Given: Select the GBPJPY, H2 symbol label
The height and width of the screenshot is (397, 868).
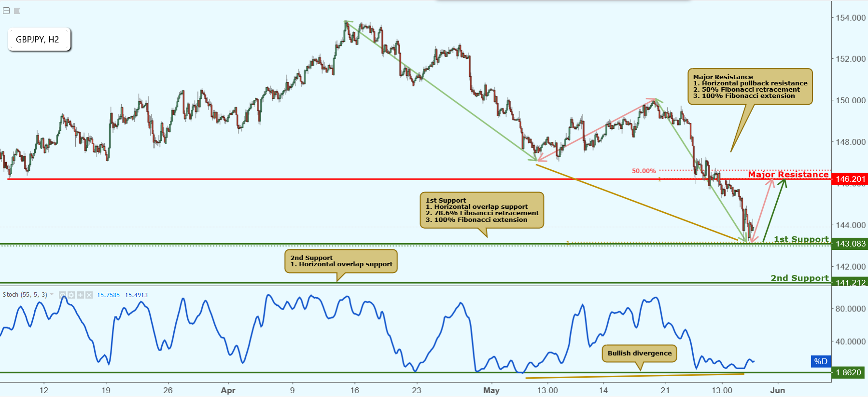Looking at the screenshot, I should click(39, 40).
